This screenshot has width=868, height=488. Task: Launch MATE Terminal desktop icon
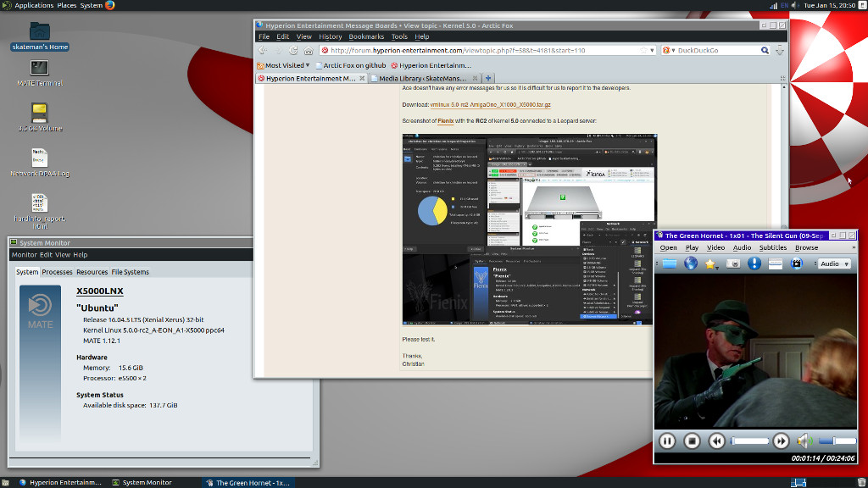(x=39, y=73)
